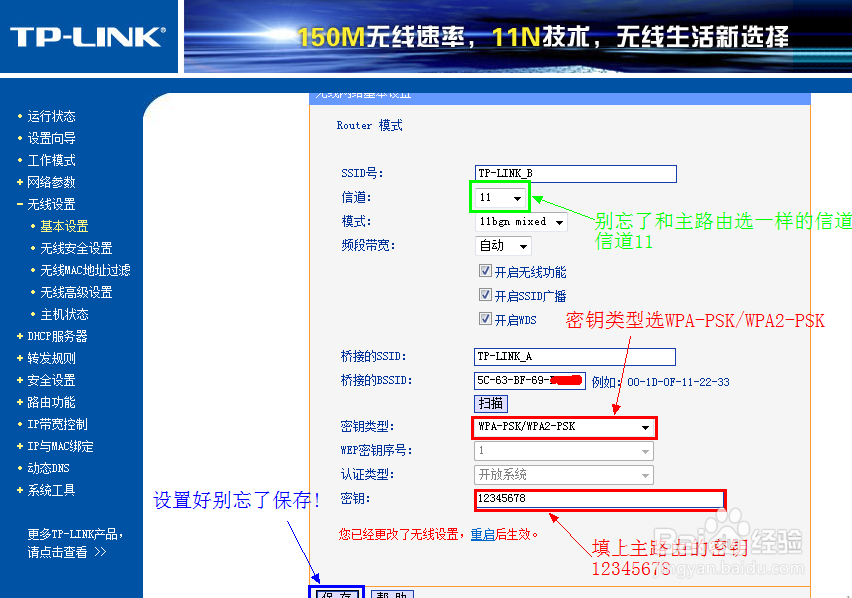Click 更多TP-LINK产品 请点击查看 link
The image size is (852, 598).
[x=75, y=543]
